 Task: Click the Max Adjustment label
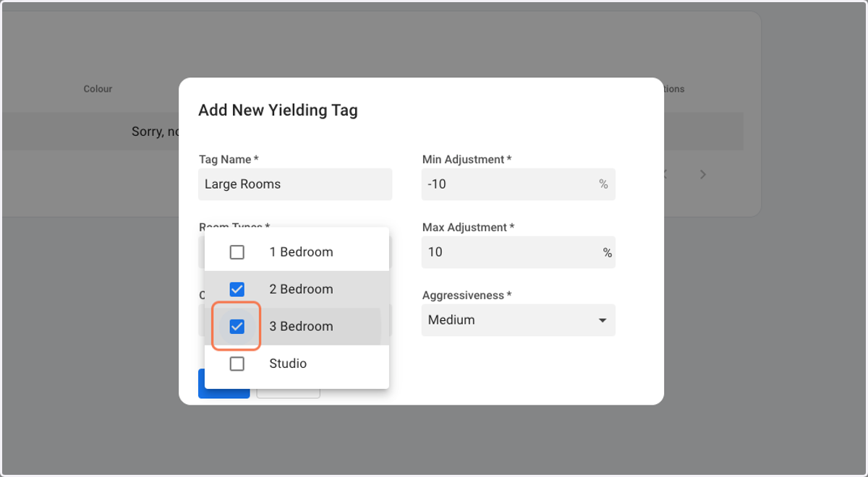click(x=468, y=227)
